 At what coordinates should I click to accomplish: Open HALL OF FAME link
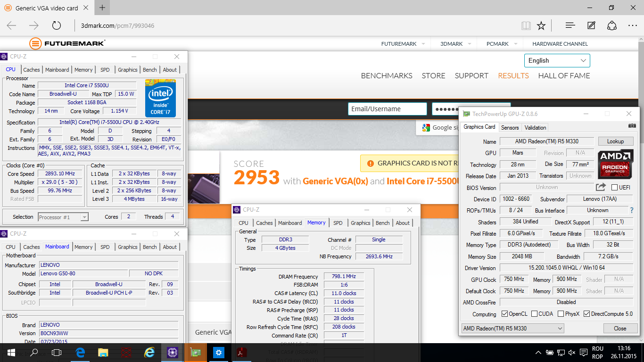[564, 75]
